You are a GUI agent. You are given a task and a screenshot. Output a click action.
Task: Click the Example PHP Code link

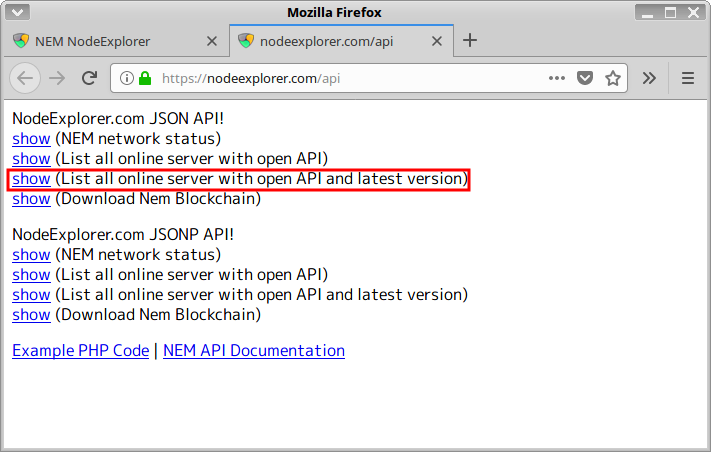tap(80, 351)
